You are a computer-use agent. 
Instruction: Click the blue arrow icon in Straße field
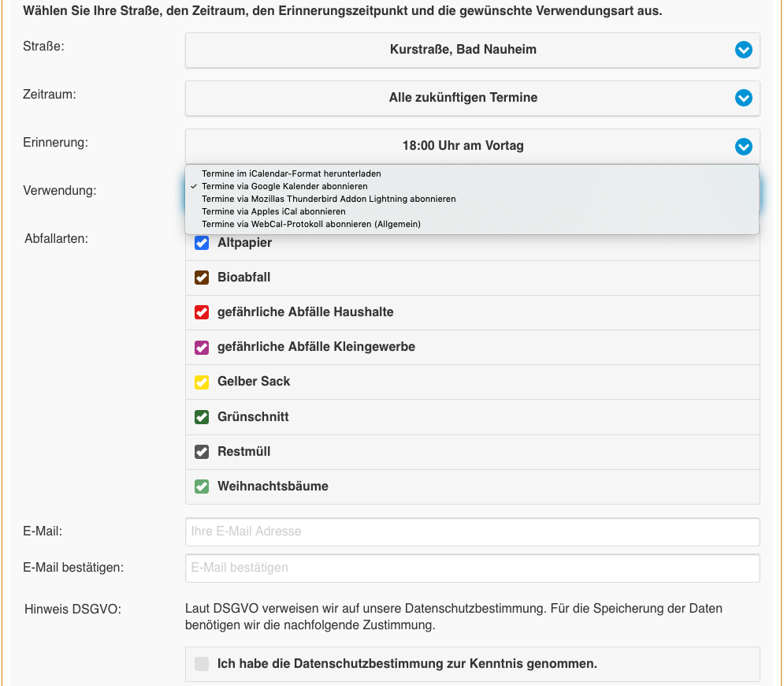(743, 50)
